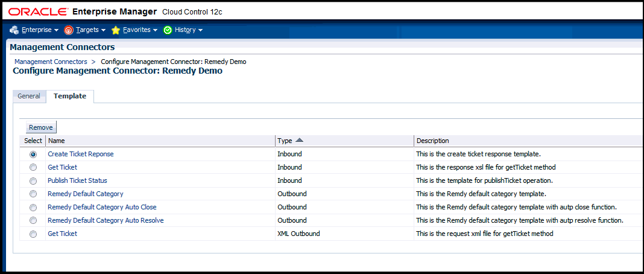Open the Remedy Default Category link

coord(86,194)
